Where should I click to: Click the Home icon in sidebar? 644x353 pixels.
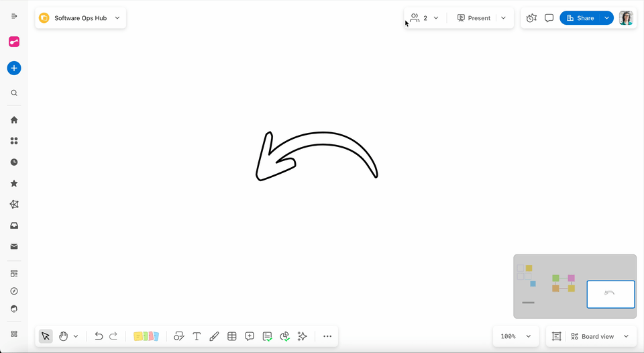14,120
